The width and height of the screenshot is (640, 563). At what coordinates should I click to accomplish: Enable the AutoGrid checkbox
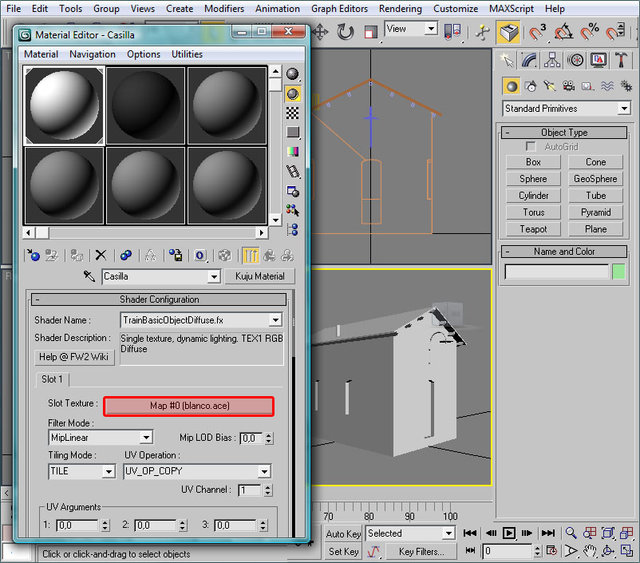pyautogui.click(x=531, y=147)
